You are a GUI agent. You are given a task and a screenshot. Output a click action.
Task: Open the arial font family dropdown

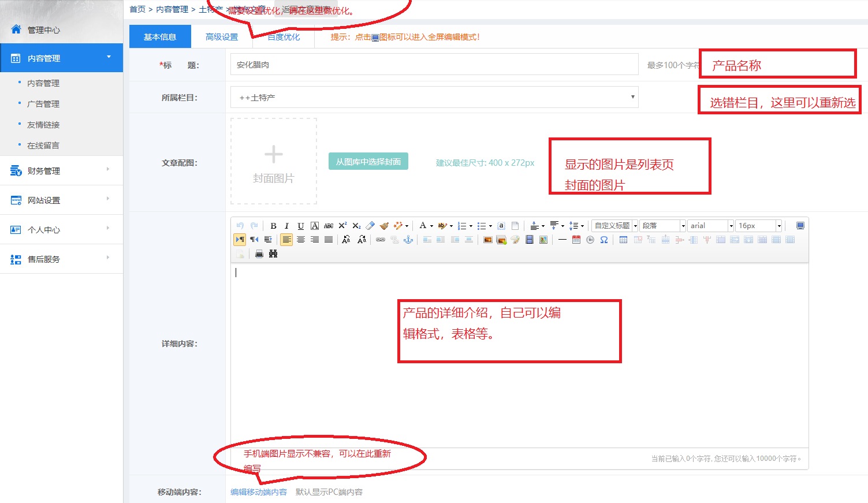coord(710,226)
